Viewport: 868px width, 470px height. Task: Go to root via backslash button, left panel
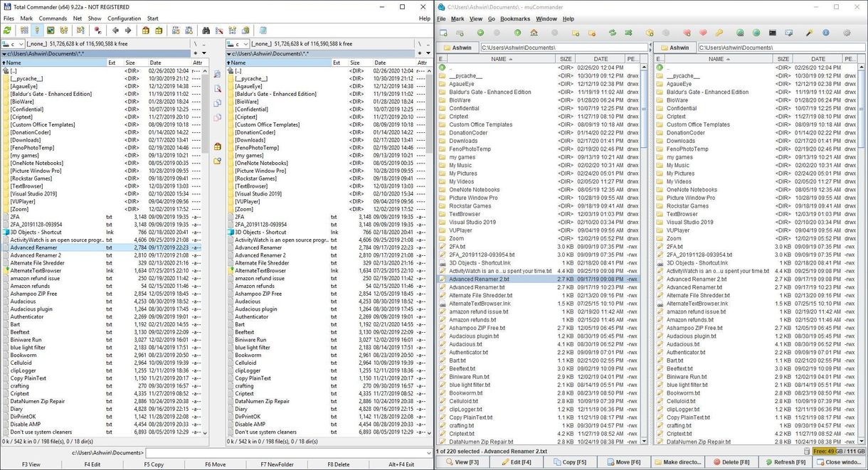(195, 44)
